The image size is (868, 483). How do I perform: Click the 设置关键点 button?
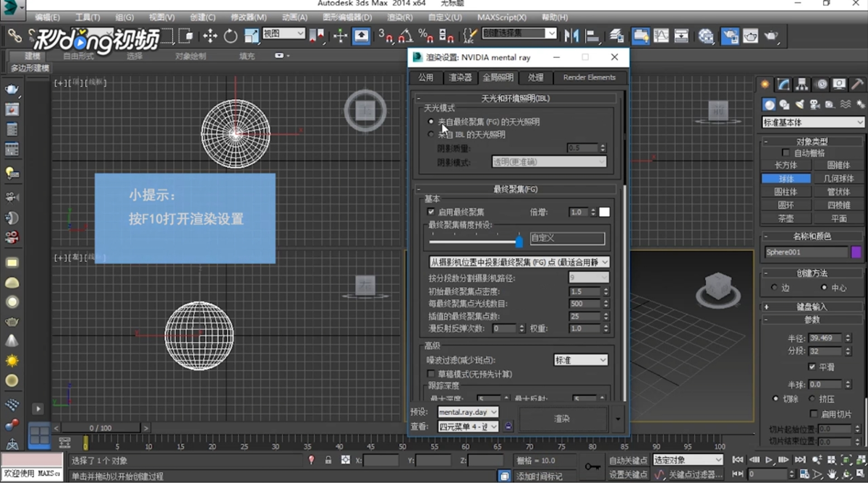[628, 474]
